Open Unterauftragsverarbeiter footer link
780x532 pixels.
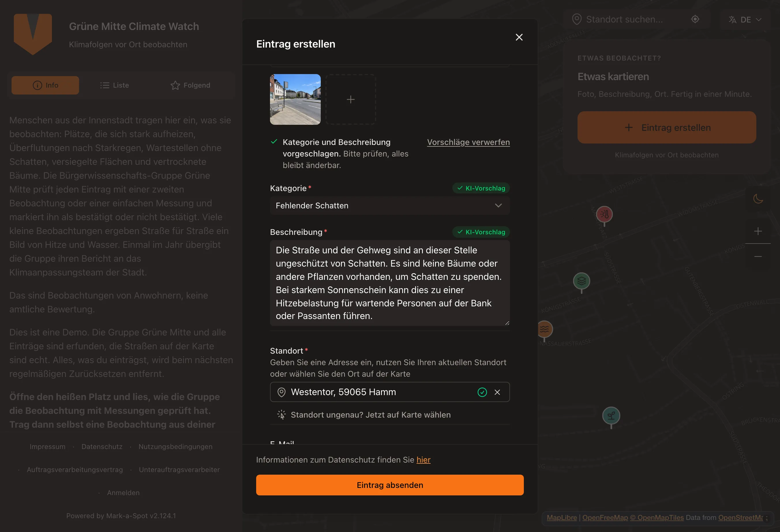tap(179, 470)
